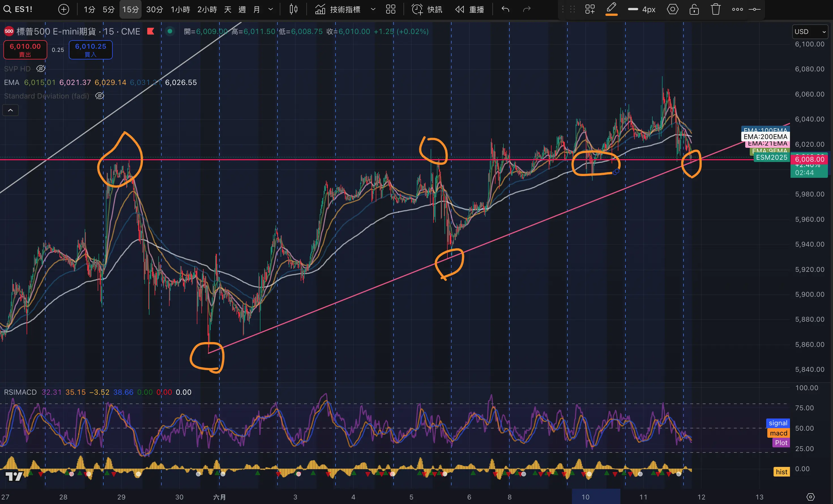
Task: Click the blue 6,010.25 買入 buy button
Action: (x=91, y=50)
